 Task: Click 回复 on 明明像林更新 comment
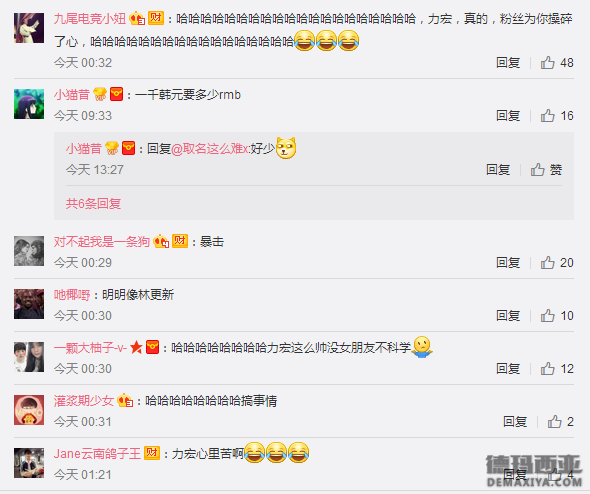coord(508,316)
